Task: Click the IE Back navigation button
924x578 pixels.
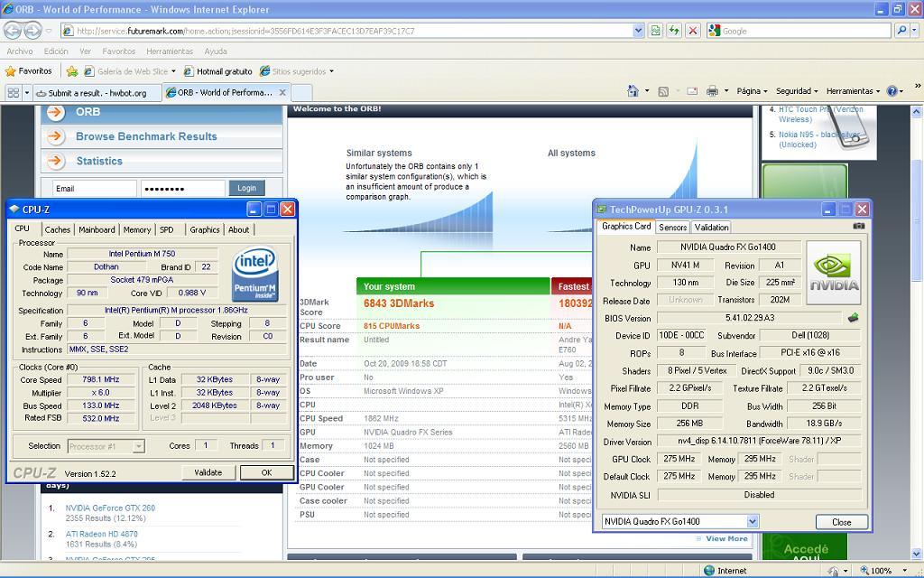Action: click(x=13, y=30)
